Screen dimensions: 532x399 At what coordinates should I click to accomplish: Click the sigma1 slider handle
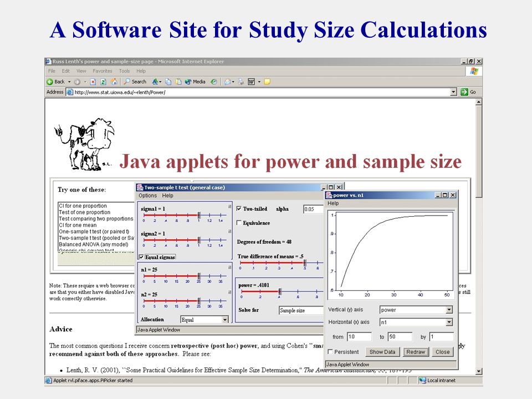[199, 215]
